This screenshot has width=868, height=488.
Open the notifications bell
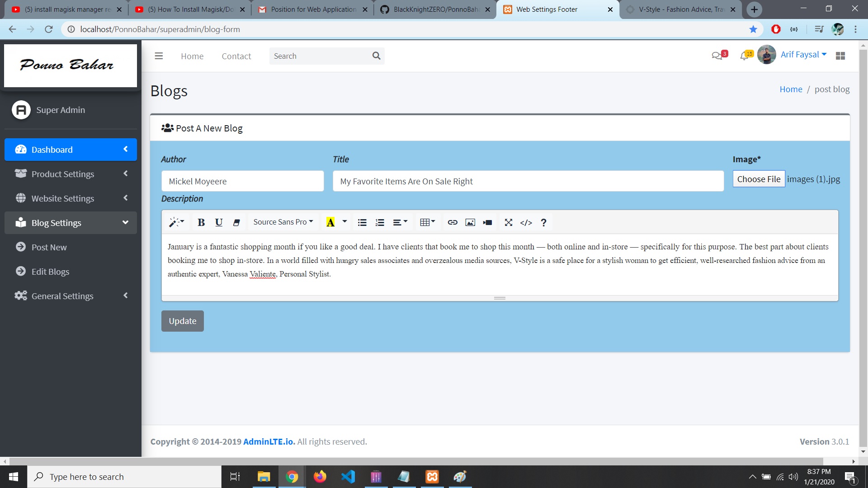(x=745, y=55)
